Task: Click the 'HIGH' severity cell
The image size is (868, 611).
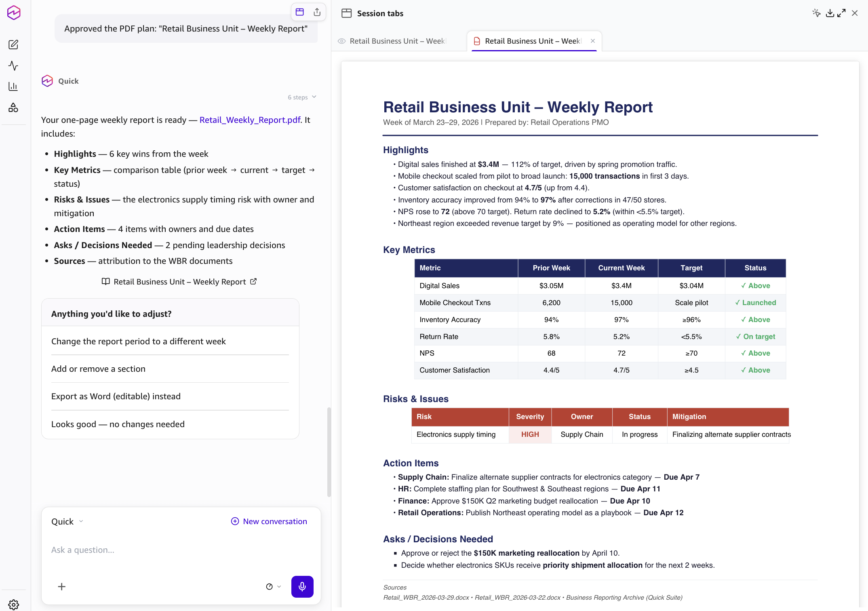Action: [530, 434]
